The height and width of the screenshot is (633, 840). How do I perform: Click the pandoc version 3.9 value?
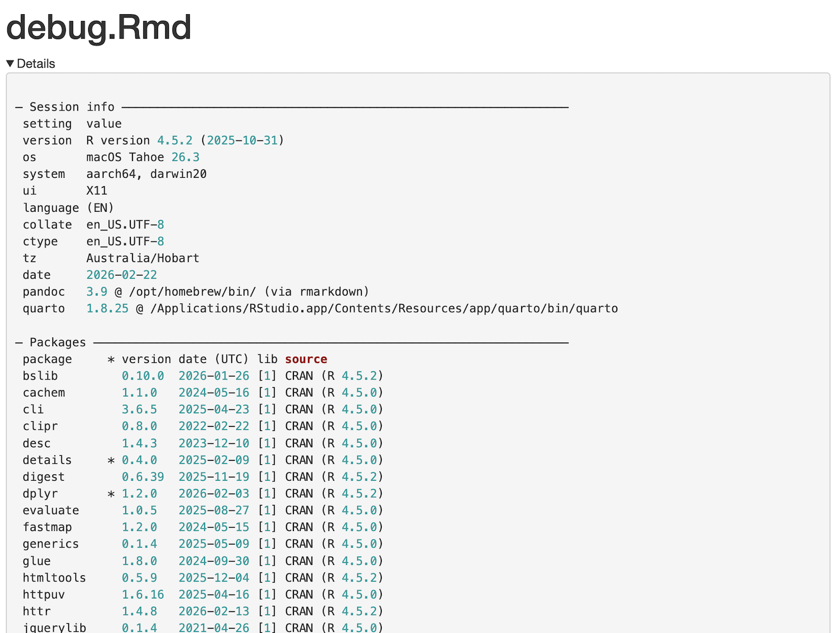click(x=96, y=292)
